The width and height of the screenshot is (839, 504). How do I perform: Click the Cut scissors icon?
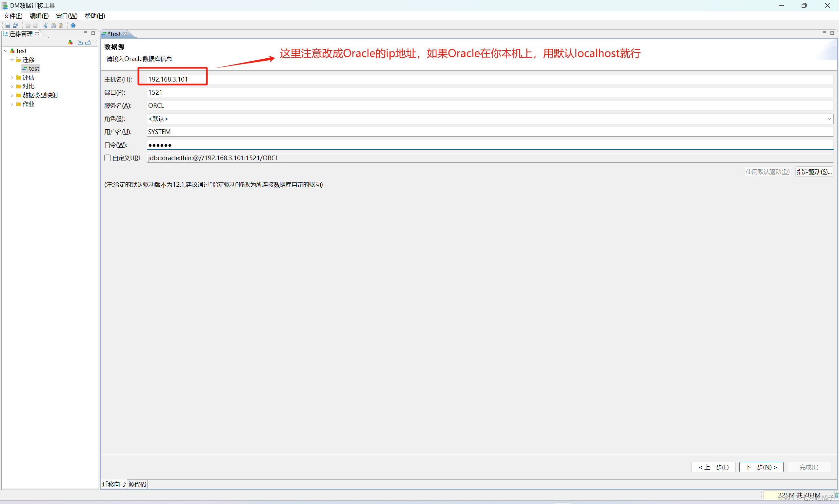pyautogui.click(x=45, y=25)
